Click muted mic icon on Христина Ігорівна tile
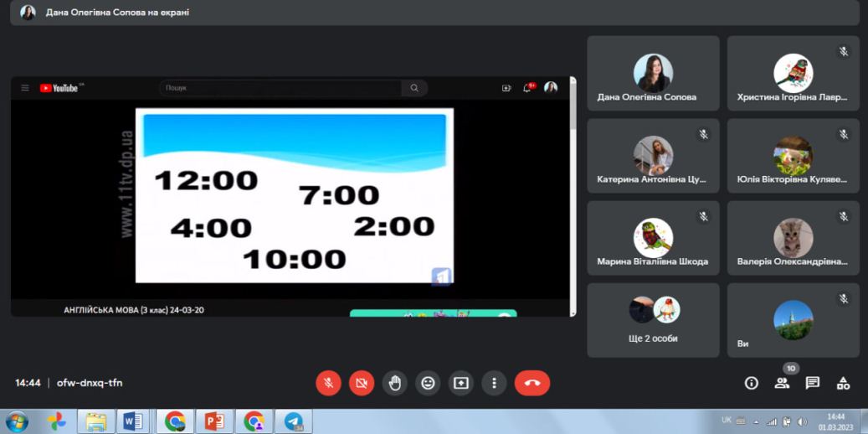 tap(843, 52)
